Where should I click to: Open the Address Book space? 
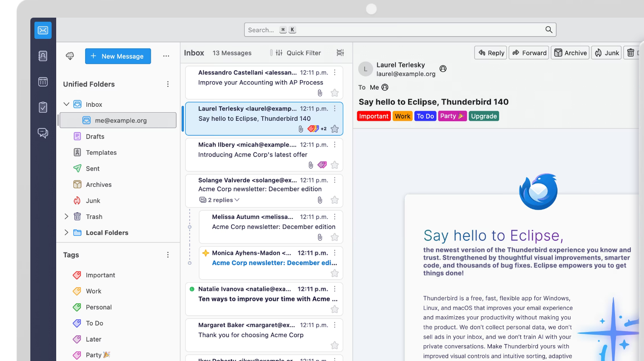(x=43, y=56)
